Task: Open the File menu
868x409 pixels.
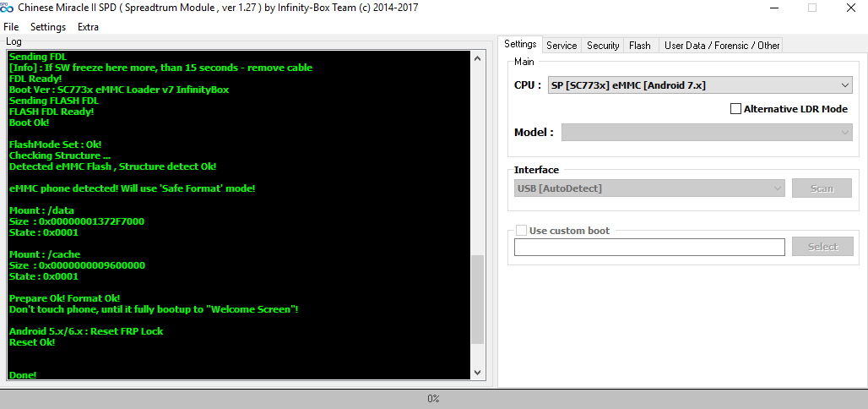Action: [x=11, y=26]
